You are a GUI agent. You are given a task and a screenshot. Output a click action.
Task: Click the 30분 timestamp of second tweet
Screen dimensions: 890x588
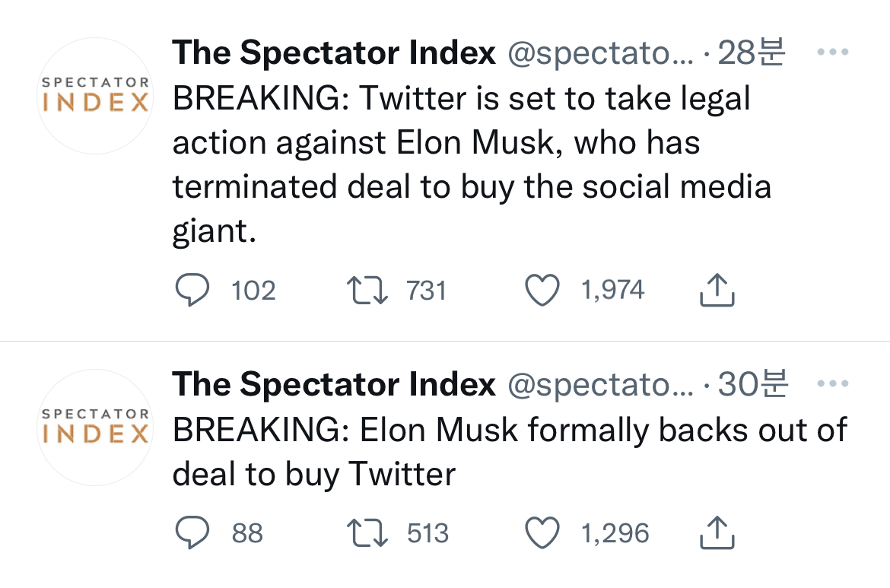pyautogui.click(x=753, y=385)
